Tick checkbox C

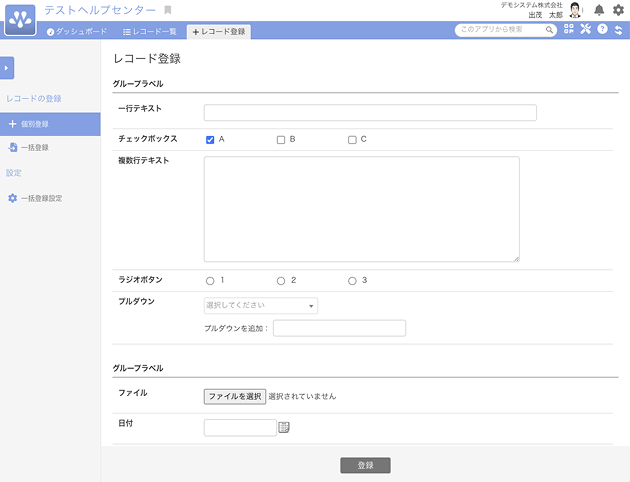[x=352, y=140]
